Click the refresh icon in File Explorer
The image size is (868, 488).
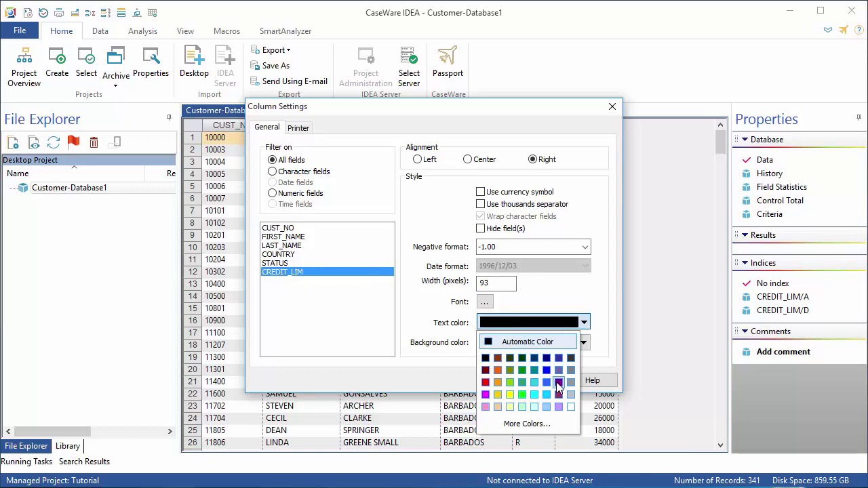(x=54, y=142)
